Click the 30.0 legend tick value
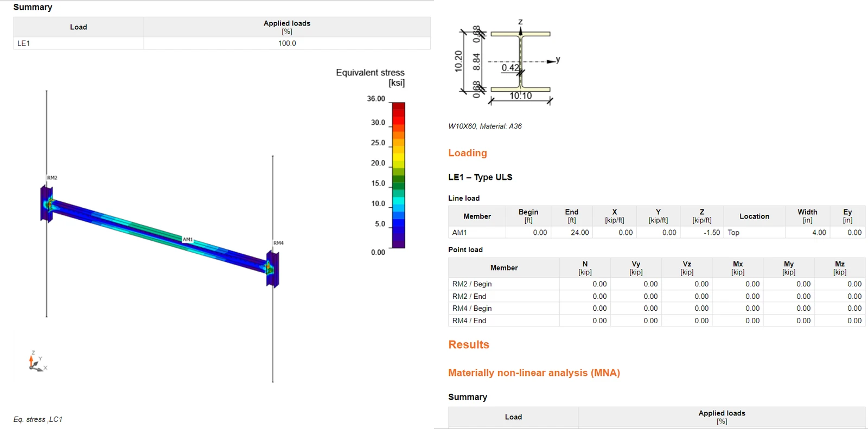This screenshot has width=868, height=429. coord(378,123)
